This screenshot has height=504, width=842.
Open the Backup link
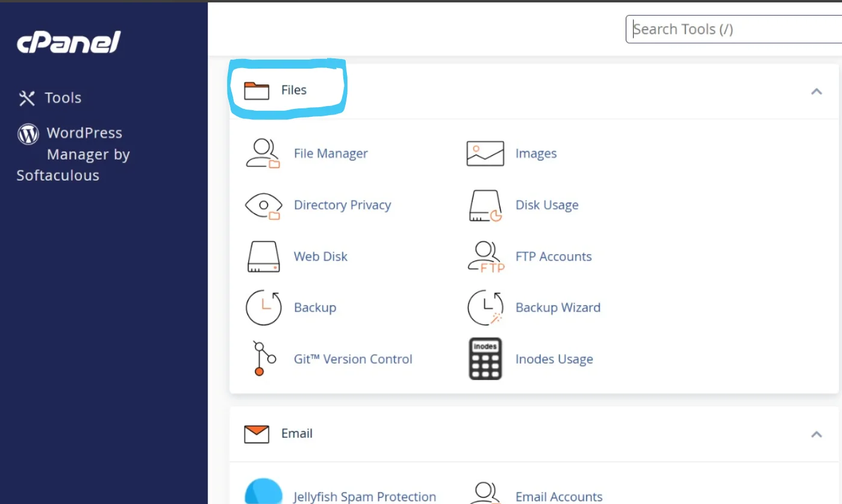(x=315, y=308)
